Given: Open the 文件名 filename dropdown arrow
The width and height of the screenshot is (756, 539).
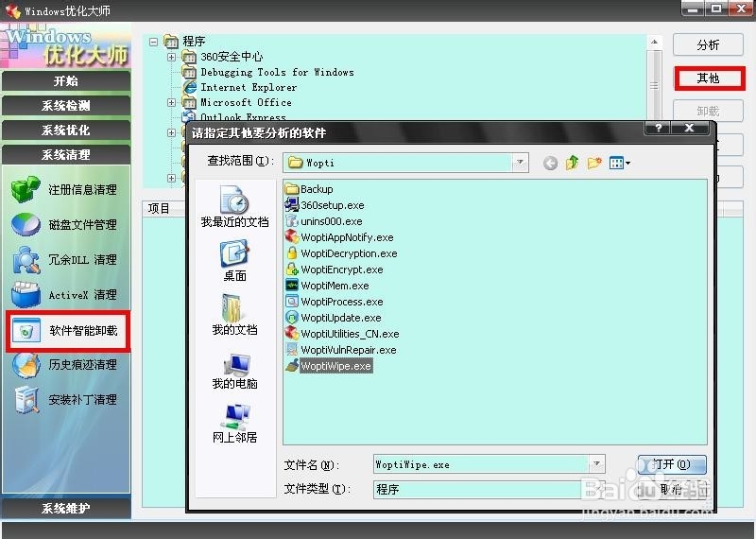Looking at the screenshot, I should click(596, 463).
